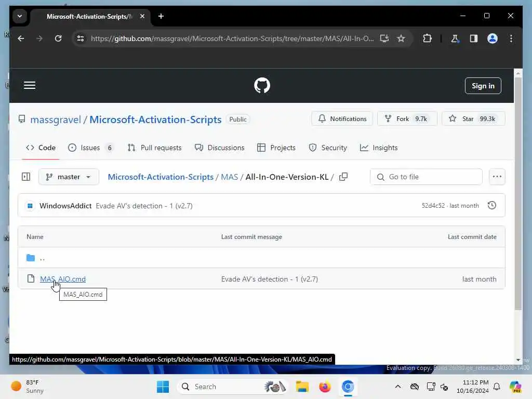Open the MAS_AIO.cmd file link
The height and width of the screenshot is (399, 532).
[x=63, y=279]
